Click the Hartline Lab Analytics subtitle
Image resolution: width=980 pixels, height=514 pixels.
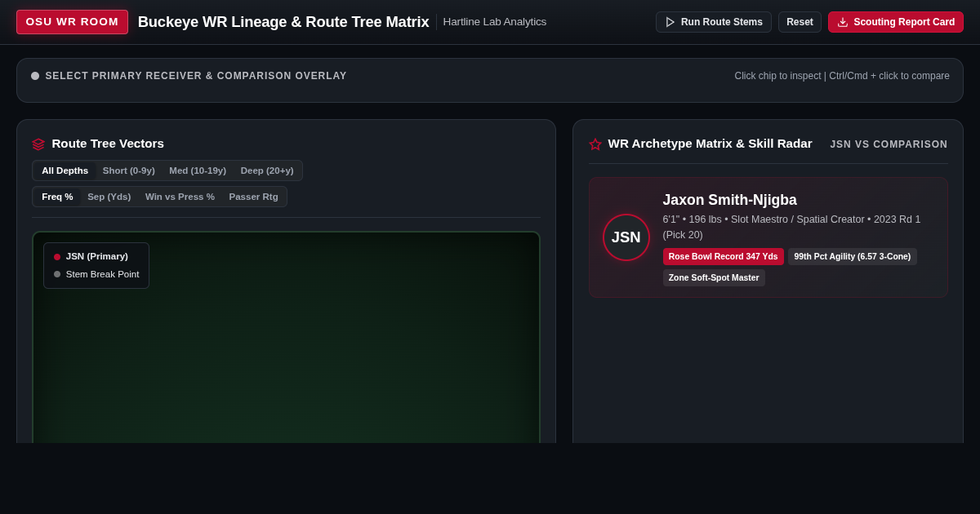coord(495,22)
